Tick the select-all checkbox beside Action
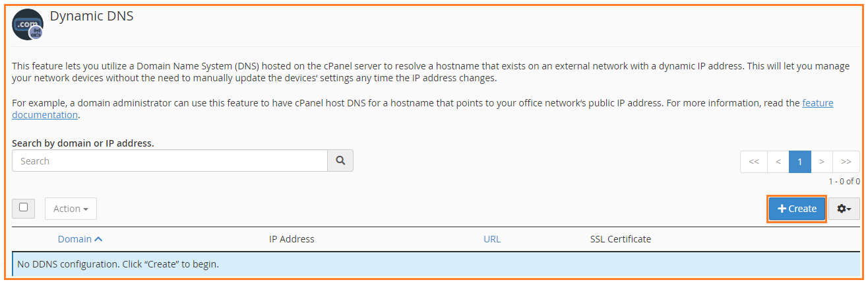The height and width of the screenshot is (284, 868). pyautogui.click(x=24, y=207)
